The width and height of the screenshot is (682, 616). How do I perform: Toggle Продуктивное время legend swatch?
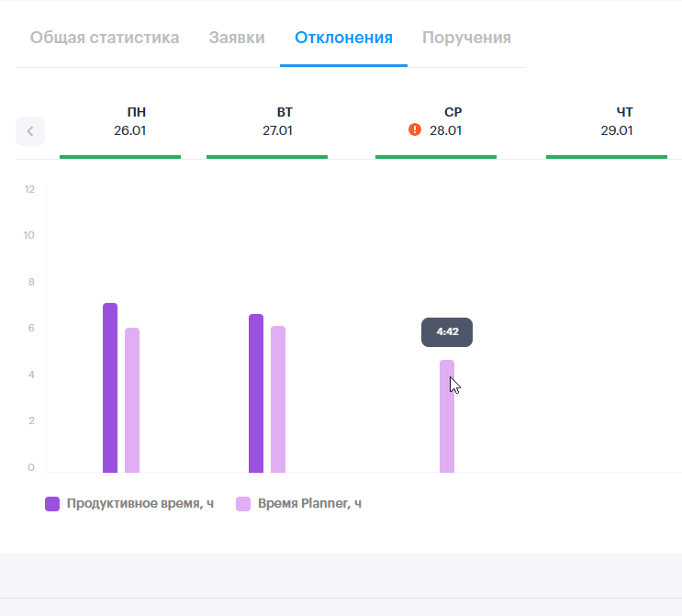click(x=52, y=504)
